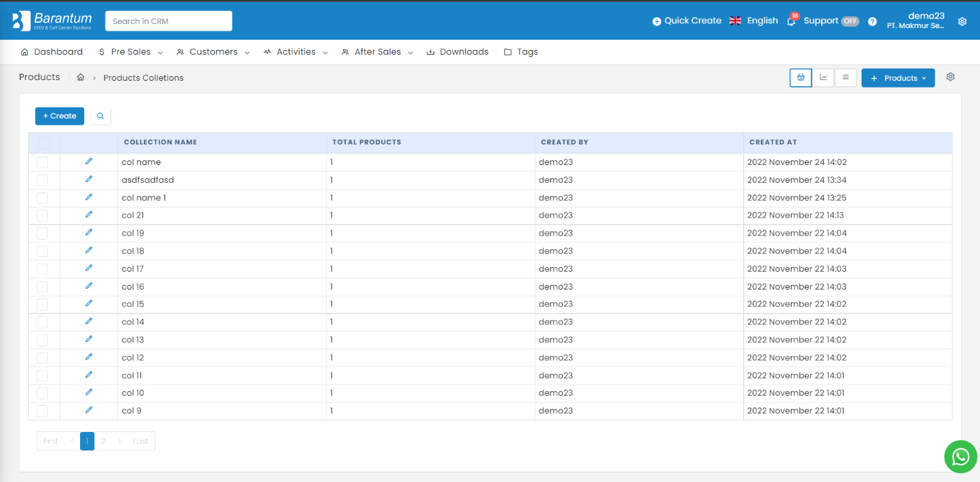Click the Create collection button
This screenshot has width=980, height=482.
pos(60,116)
